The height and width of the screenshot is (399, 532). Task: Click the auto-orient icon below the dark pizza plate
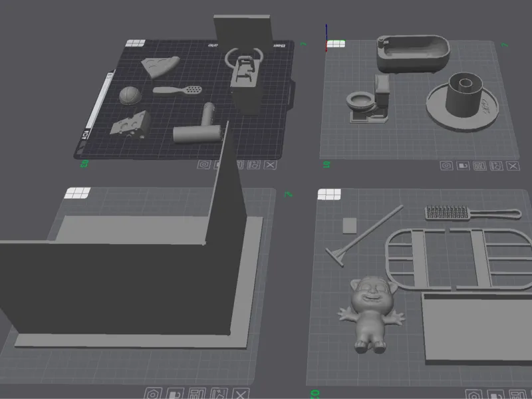coord(253,165)
